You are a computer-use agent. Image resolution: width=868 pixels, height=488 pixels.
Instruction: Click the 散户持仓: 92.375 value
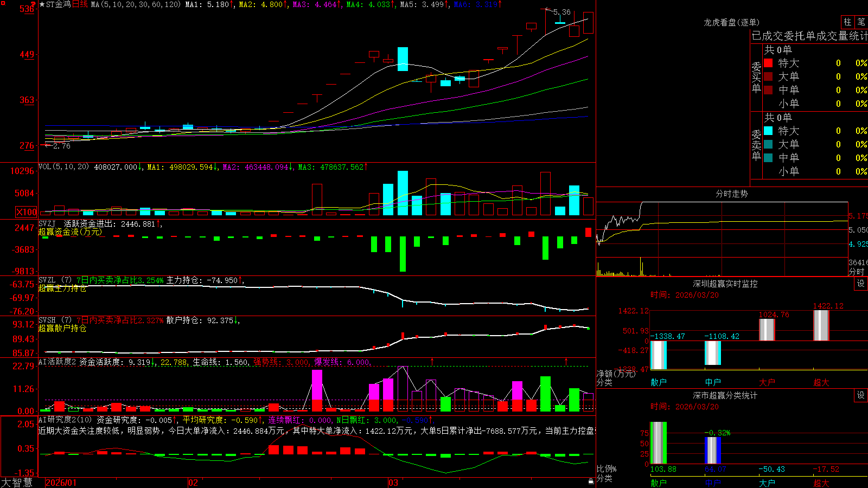tap(202, 320)
